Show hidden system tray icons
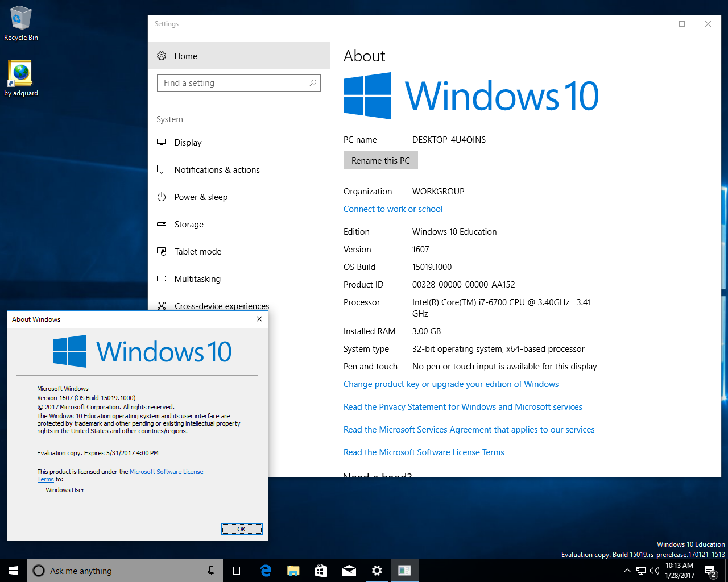This screenshot has width=728, height=582. pos(627,571)
